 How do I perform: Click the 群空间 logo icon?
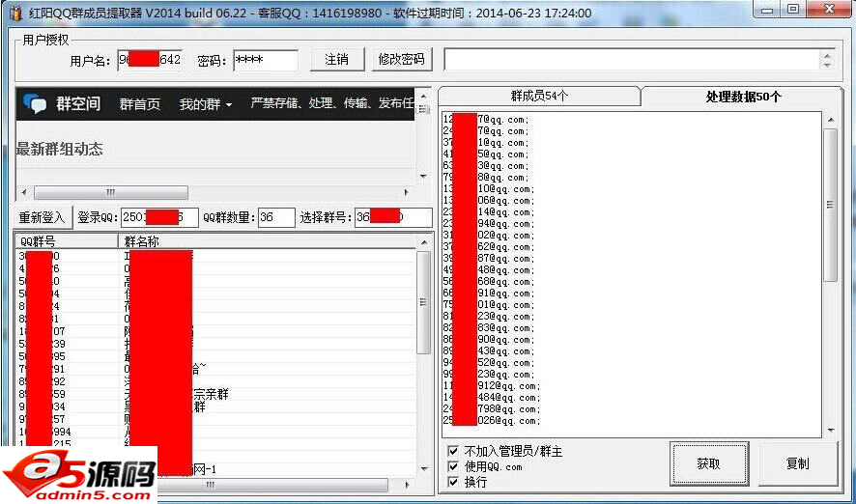click(35, 103)
